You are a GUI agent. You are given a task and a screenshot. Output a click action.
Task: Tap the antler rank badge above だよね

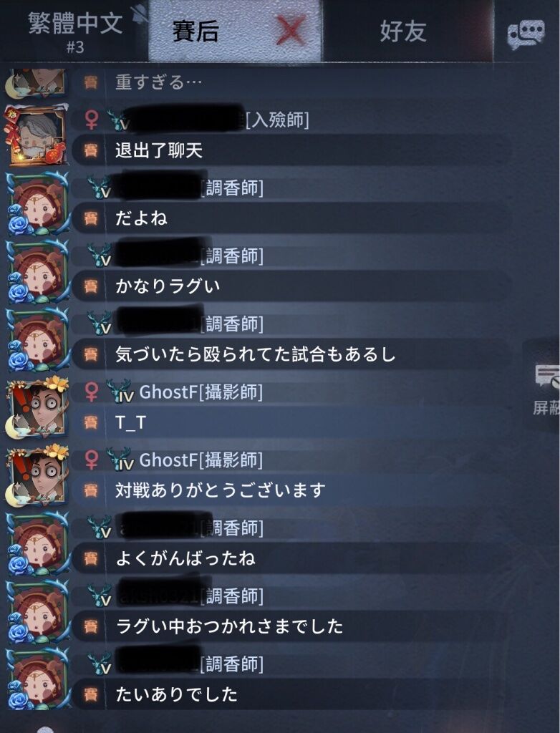(x=100, y=187)
